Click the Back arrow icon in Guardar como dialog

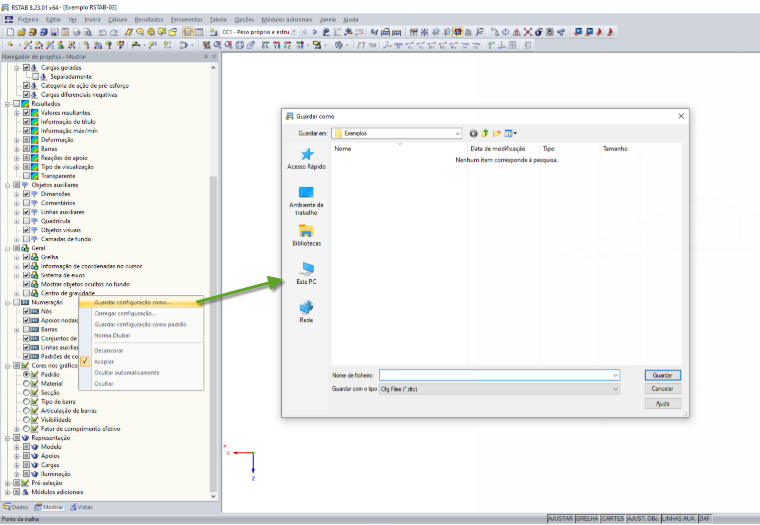(x=474, y=133)
